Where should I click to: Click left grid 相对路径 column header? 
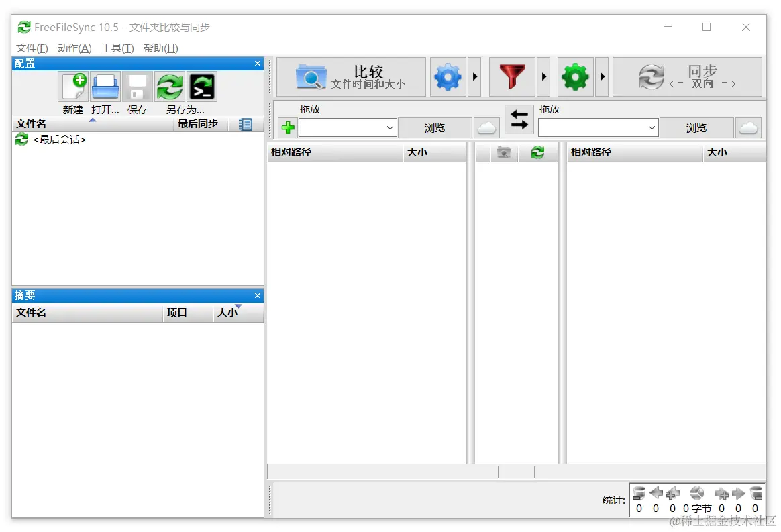335,152
